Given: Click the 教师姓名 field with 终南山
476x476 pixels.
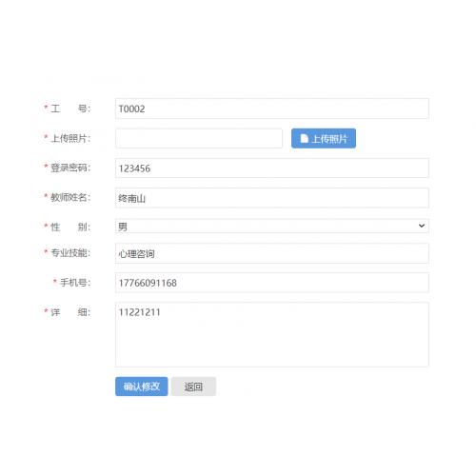Looking at the screenshot, I should [272, 198].
